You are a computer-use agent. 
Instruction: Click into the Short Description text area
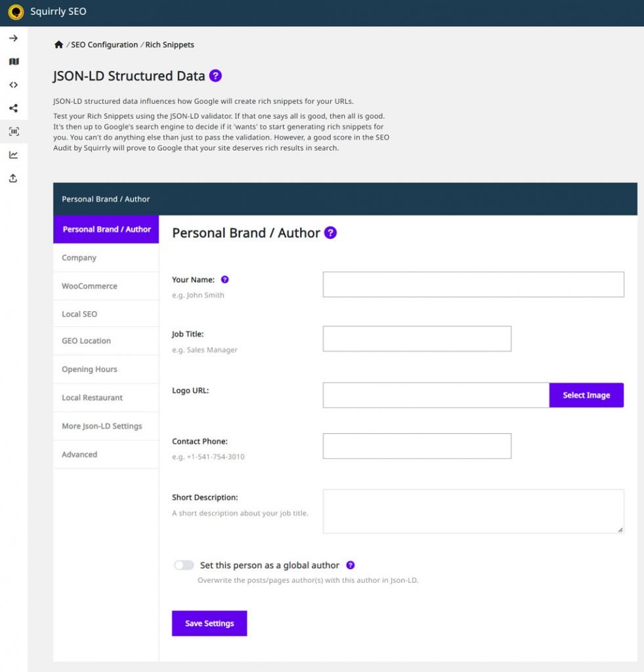tap(473, 511)
